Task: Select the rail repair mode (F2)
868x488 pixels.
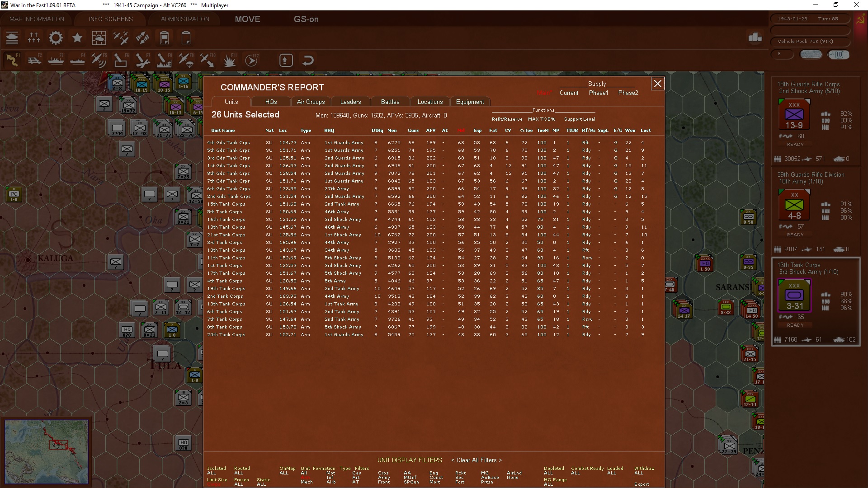Action: pyautogui.click(x=34, y=60)
